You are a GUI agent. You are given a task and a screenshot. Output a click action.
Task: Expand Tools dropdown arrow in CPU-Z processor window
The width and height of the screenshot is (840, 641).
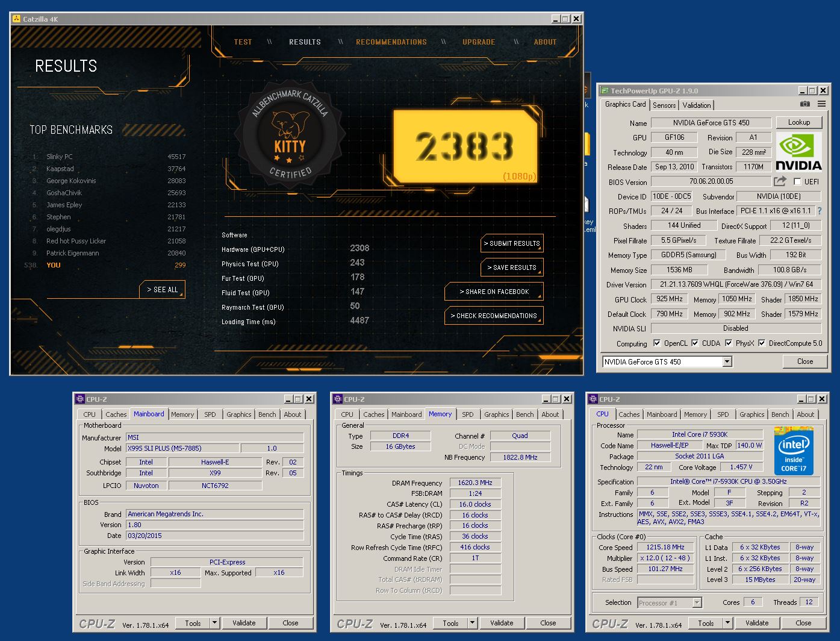(727, 623)
